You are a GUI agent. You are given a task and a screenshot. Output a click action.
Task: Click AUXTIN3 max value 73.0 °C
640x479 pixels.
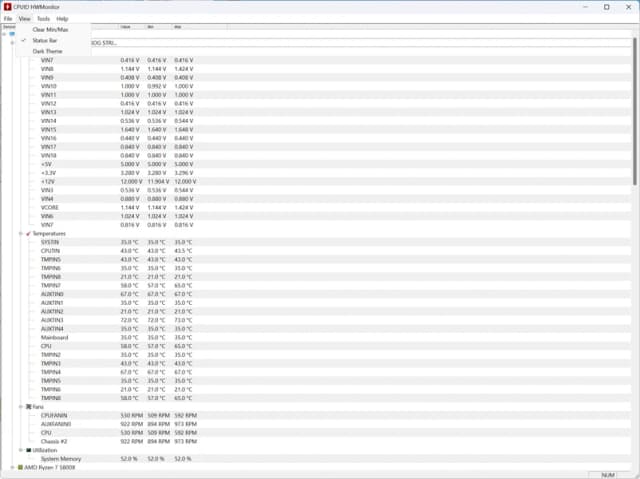[x=183, y=320]
